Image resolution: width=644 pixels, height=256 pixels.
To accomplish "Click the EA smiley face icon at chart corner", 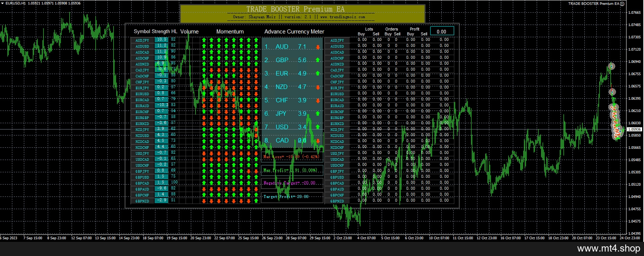I will pos(622,4).
